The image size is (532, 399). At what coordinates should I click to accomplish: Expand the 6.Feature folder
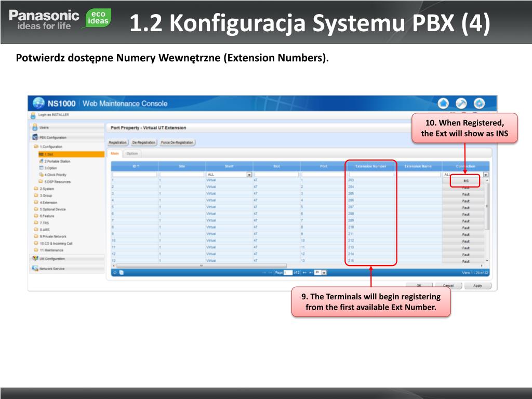click(x=36, y=216)
